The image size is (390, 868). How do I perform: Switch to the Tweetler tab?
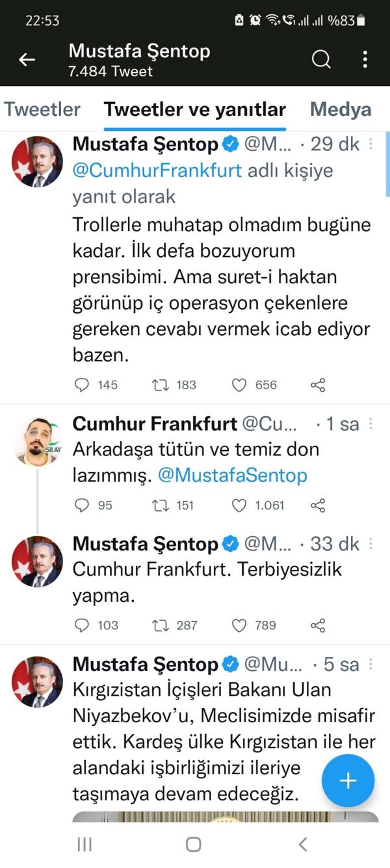click(42, 109)
